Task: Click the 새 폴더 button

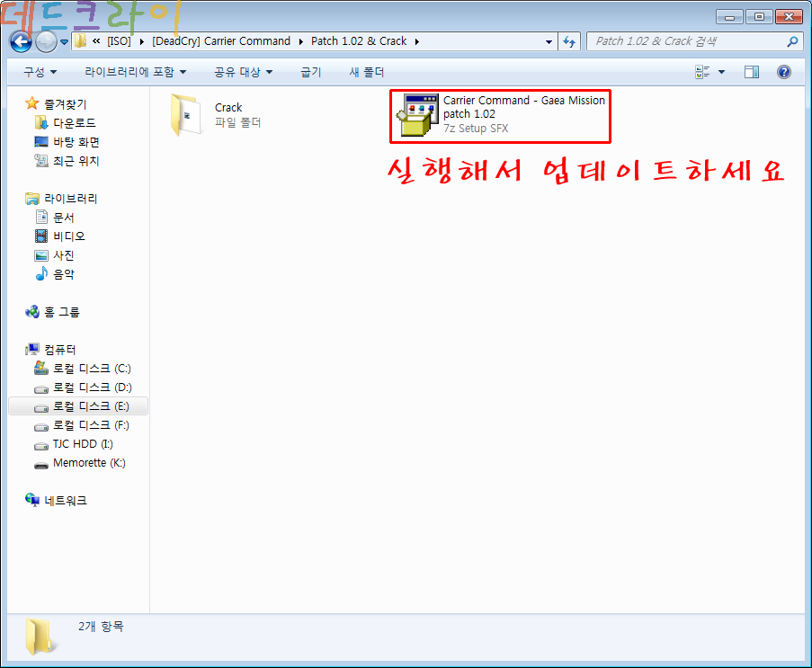Action: tap(366, 72)
